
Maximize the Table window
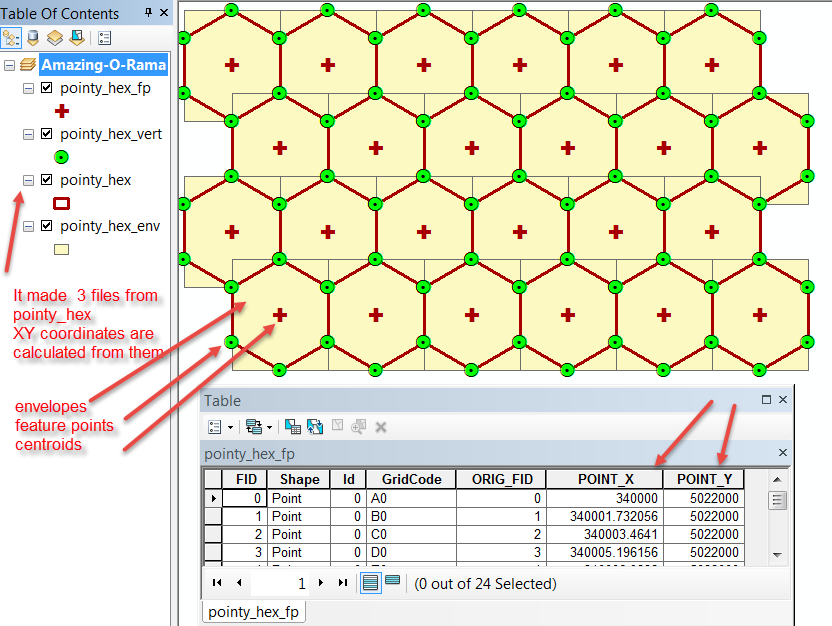tap(766, 399)
